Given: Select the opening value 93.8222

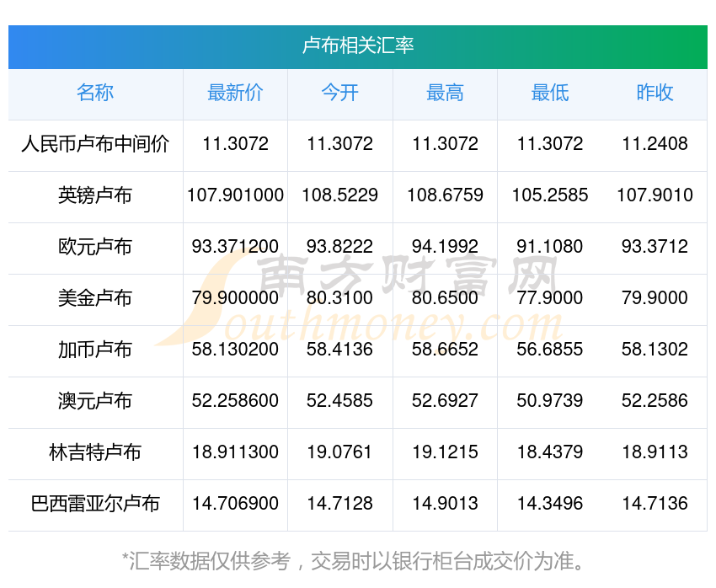Looking at the screenshot, I should tap(339, 247).
